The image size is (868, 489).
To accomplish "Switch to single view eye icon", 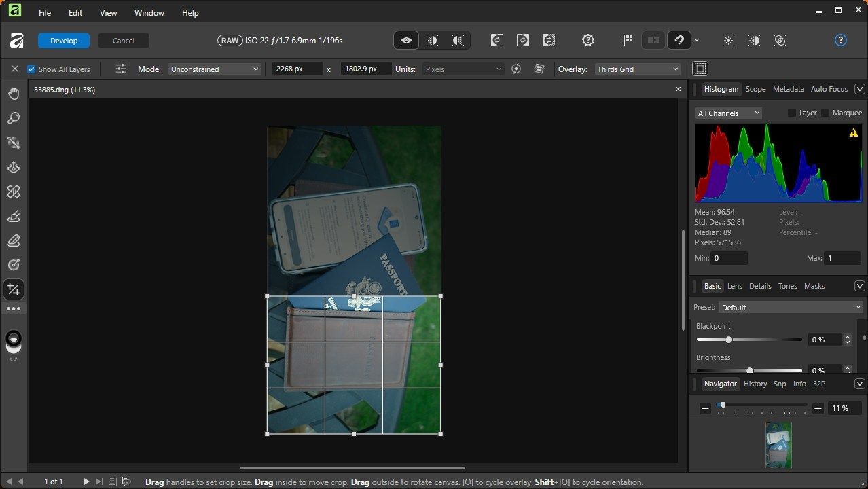I will pyautogui.click(x=406, y=41).
